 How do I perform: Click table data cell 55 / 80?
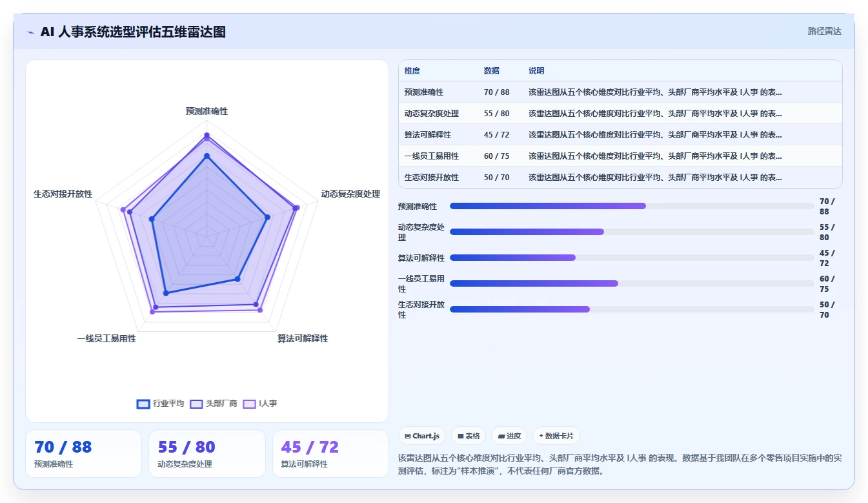[x=497, y=114]
